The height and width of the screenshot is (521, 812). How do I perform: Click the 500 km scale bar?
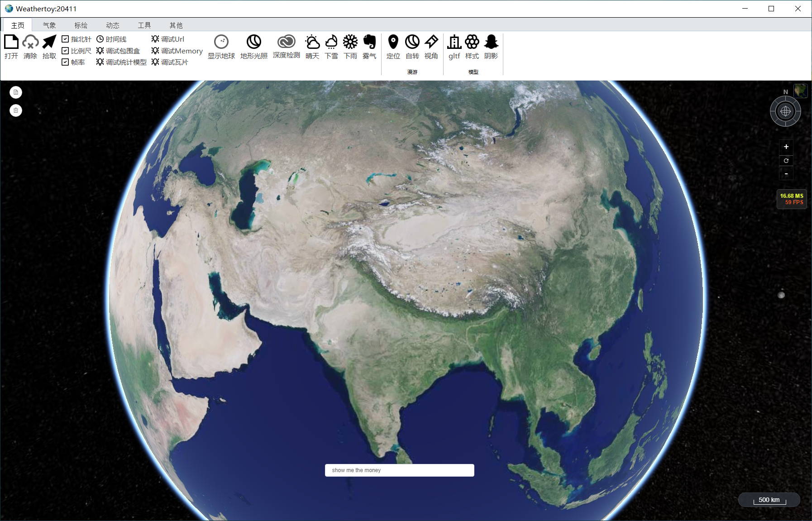[x=769, y=500]
